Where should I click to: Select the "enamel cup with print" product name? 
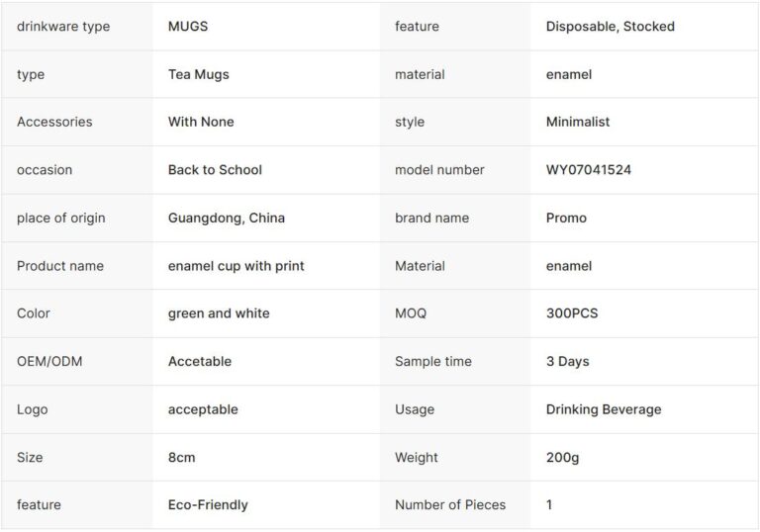pyautogui.click(x=236, y=266)
